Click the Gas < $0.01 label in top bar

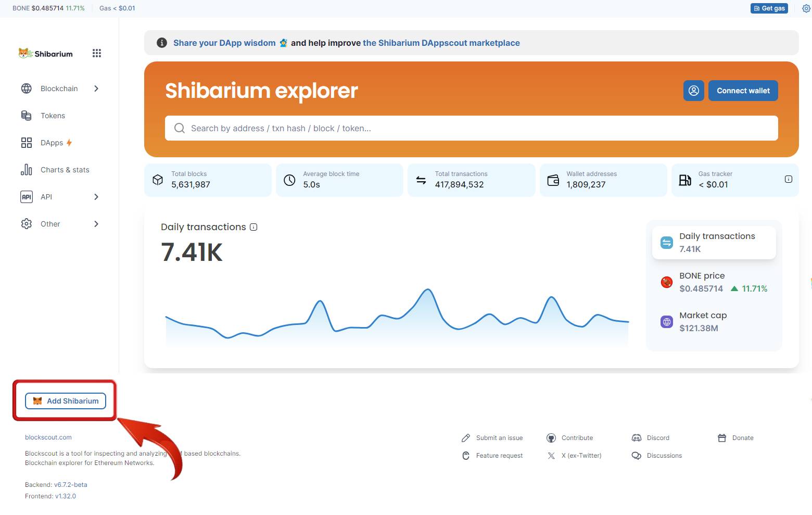click(x=117, y=8)
